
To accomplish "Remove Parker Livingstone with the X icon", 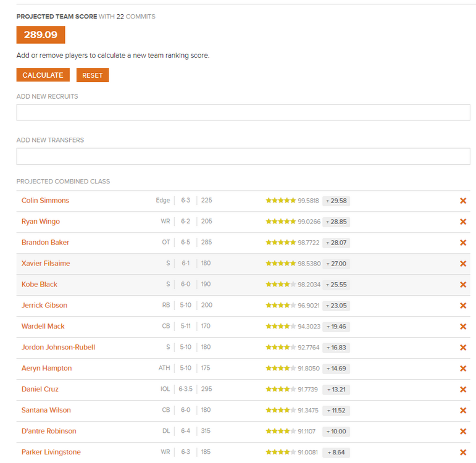I will point(462,453).
